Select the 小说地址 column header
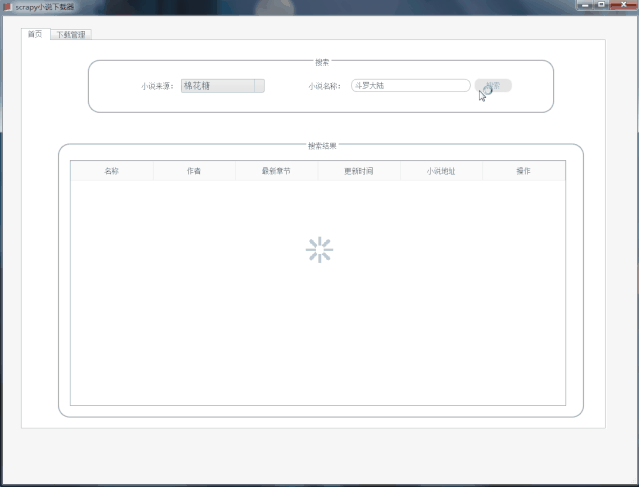Image resolution: width=639 pixels, height=487 pixels. [x=441, y=171]
